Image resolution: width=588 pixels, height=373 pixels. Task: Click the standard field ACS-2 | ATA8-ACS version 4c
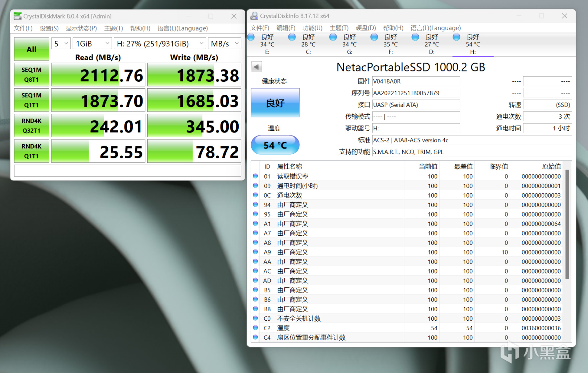coord(472,140)
